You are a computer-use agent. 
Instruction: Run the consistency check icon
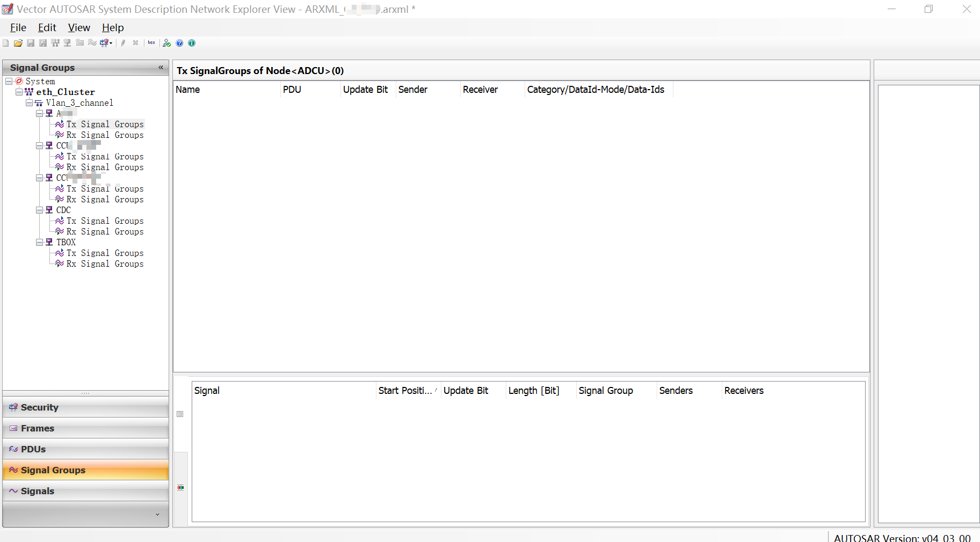pos(167,43)
